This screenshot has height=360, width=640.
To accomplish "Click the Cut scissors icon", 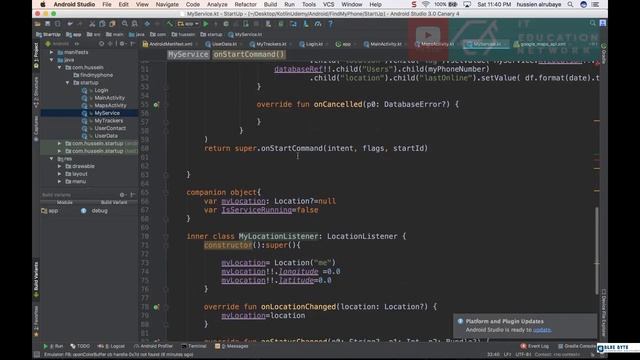I will (x=92, y=24).
